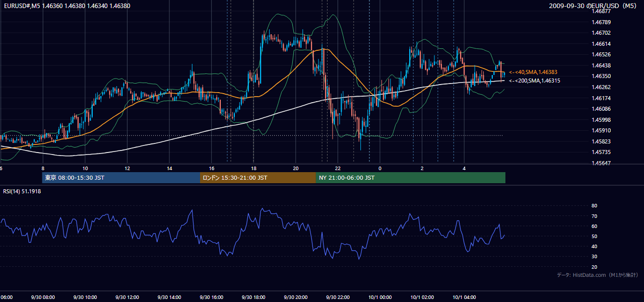Click price axis value 1.45647

601,163
